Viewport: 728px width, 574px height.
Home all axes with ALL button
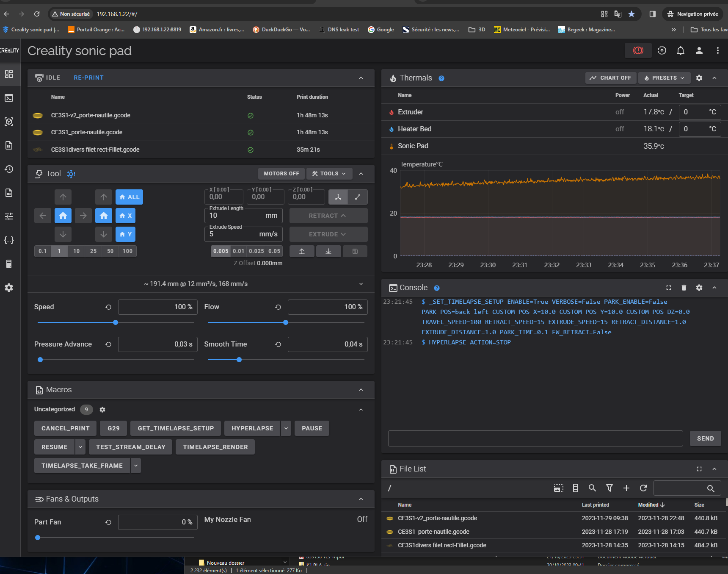[129, 197]
